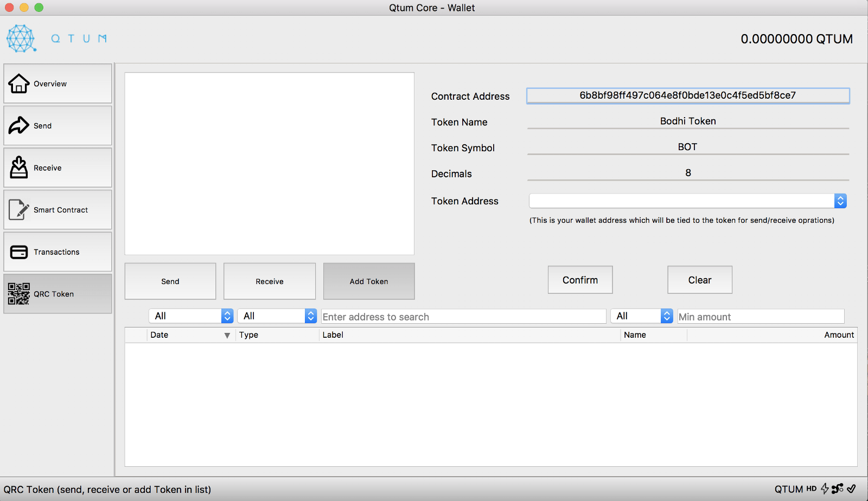
Task: Open the Token Address dropdown
Action: click(x=688, y=201)
